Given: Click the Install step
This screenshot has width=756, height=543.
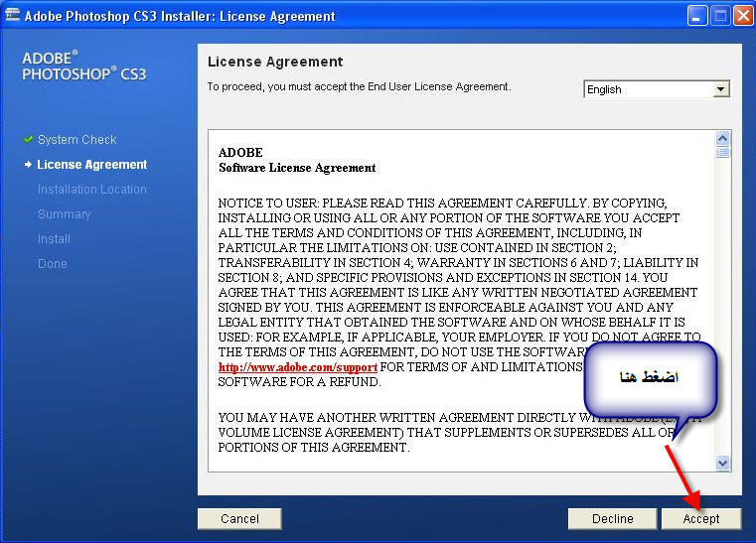Looking at the screenshot, I should [x=54, y=239].
